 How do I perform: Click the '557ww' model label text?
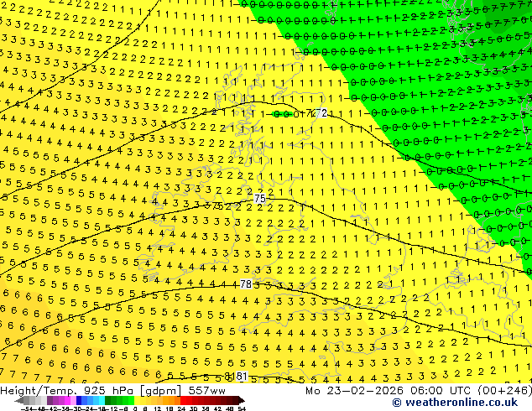(x=206, y=391)
